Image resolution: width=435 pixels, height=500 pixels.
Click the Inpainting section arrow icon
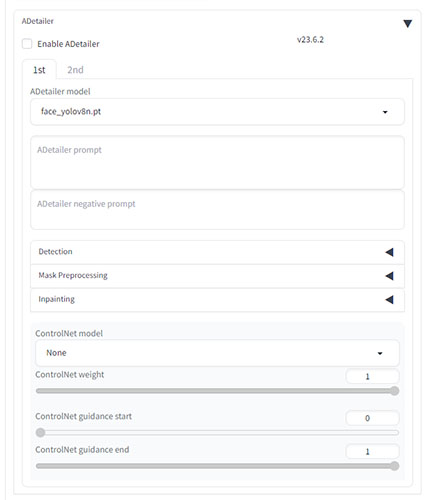click(x=389, y=300)
